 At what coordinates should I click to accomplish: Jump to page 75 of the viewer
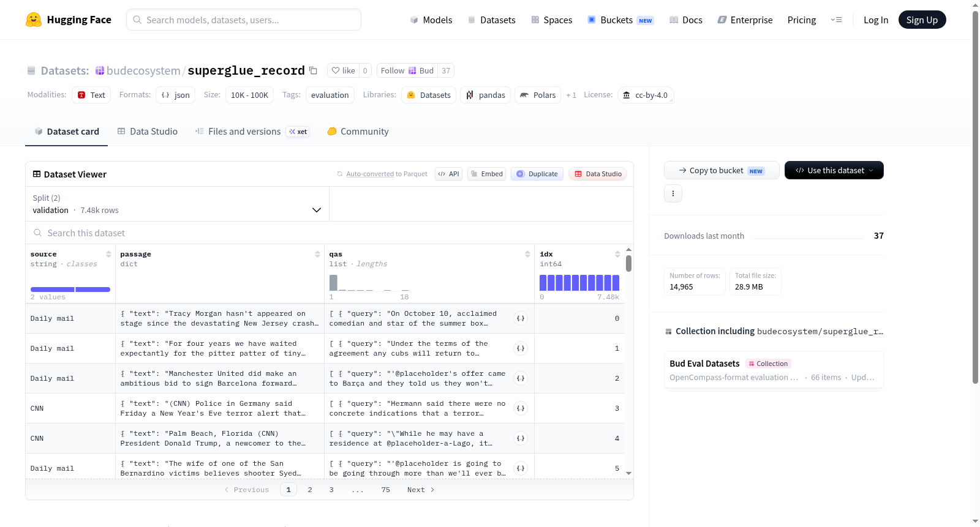click(385, 490)
